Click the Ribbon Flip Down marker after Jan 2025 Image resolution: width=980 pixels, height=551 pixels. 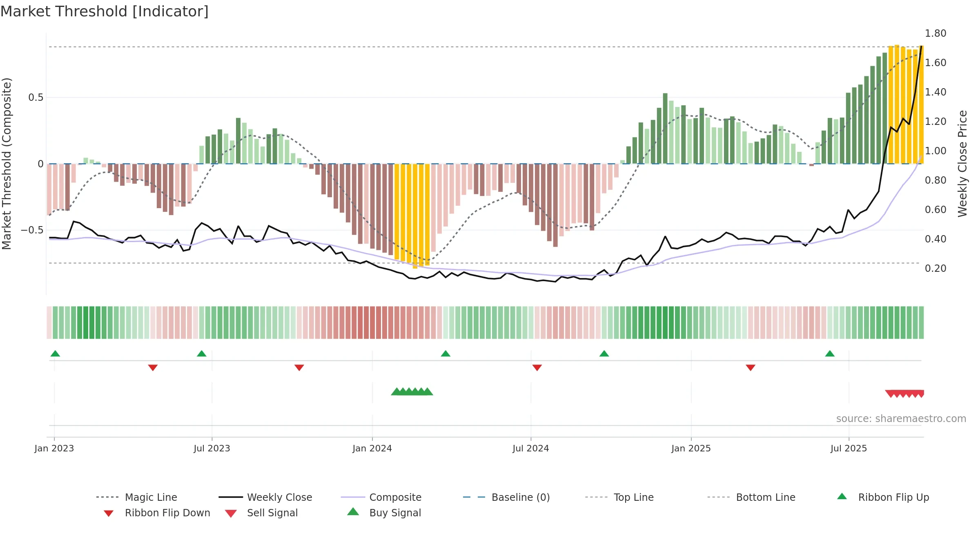pyautogui.click(x=751, y=367)
